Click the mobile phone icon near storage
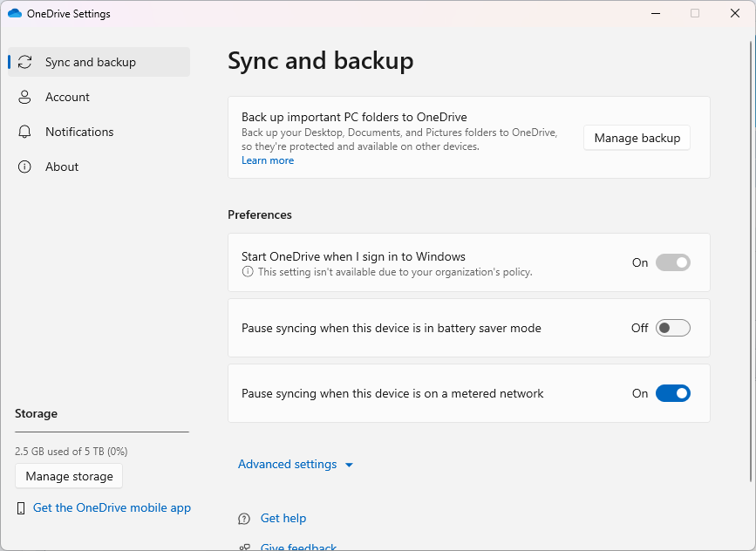Image resolution: width=756 pixels, height=551 pixels. pos(21,508)
